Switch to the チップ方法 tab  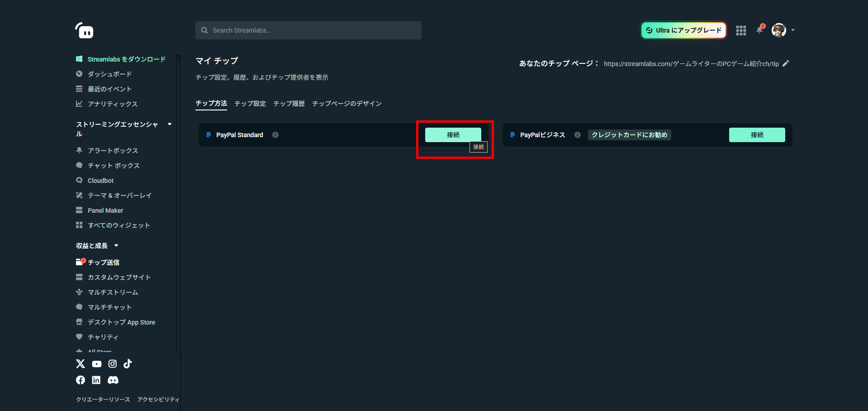pos(211,103)
